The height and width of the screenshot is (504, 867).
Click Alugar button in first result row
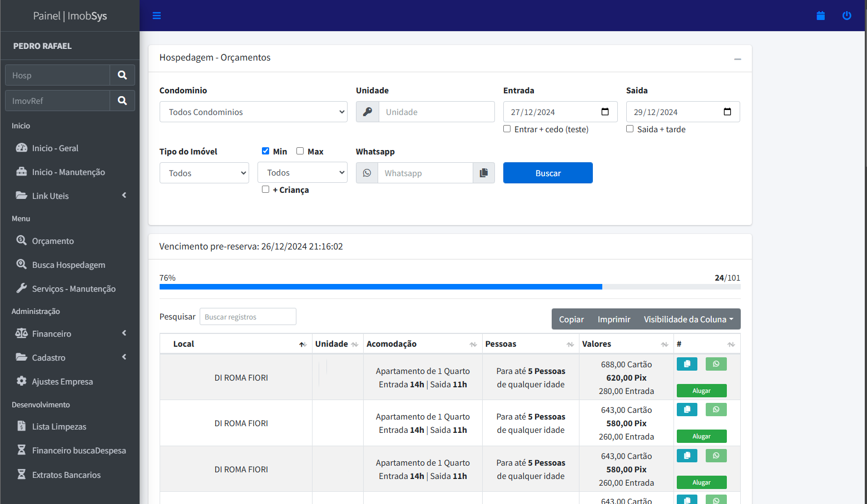[x=701, y=391]
